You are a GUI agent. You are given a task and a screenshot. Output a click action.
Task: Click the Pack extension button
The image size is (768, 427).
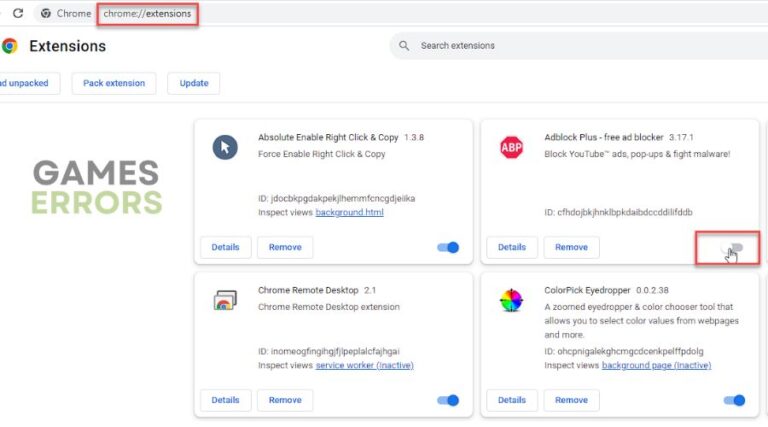(x=114, y=83)
